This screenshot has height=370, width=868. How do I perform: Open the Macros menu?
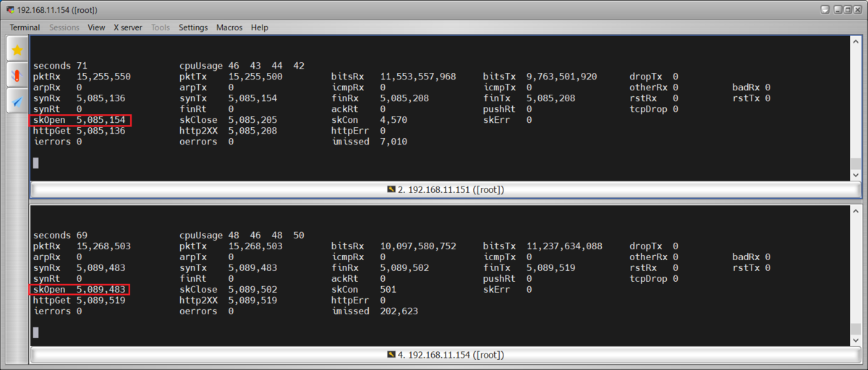[x=229, y=27]
